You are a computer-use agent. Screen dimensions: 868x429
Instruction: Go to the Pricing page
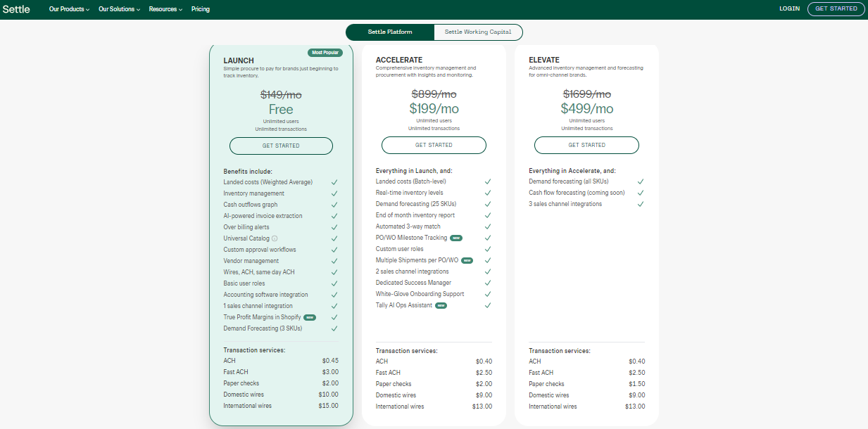(201, 9)
